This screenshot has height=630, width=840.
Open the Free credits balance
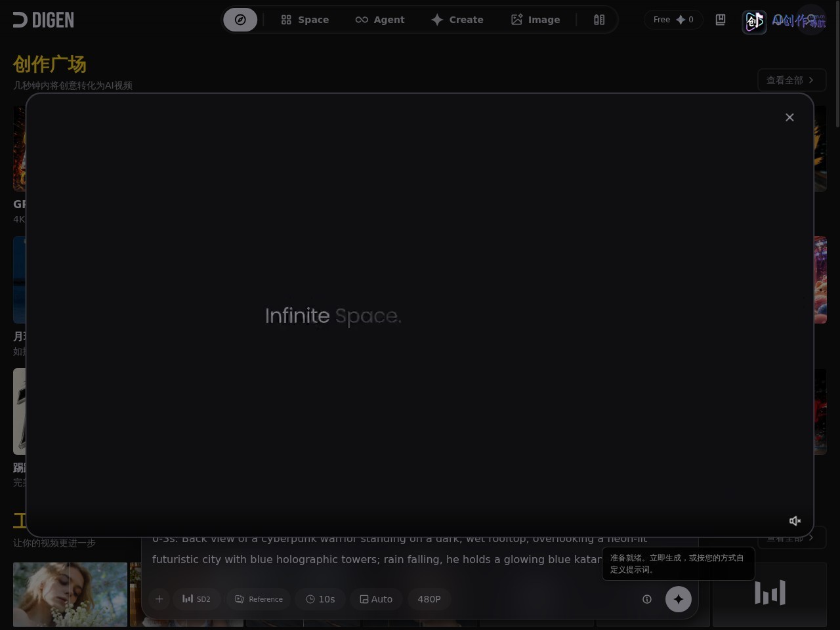(673, 20)
